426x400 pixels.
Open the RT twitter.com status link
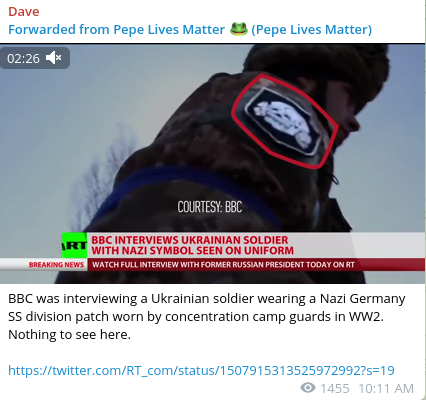(201, 370)
